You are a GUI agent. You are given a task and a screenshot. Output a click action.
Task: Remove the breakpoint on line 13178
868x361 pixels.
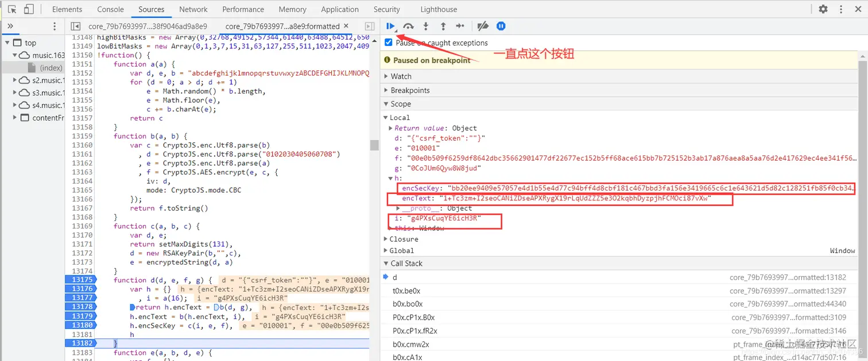[x=80, y=307]
